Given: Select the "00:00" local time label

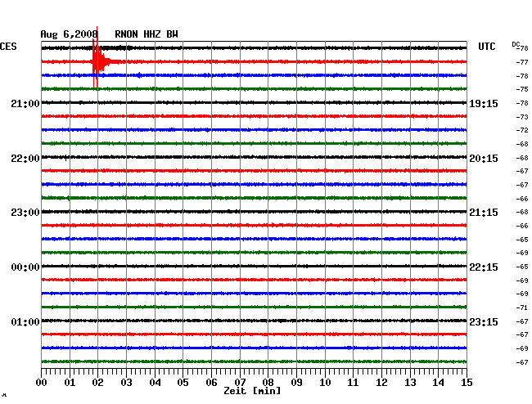Looking at the screenshot, I should (x=25, y=267).
